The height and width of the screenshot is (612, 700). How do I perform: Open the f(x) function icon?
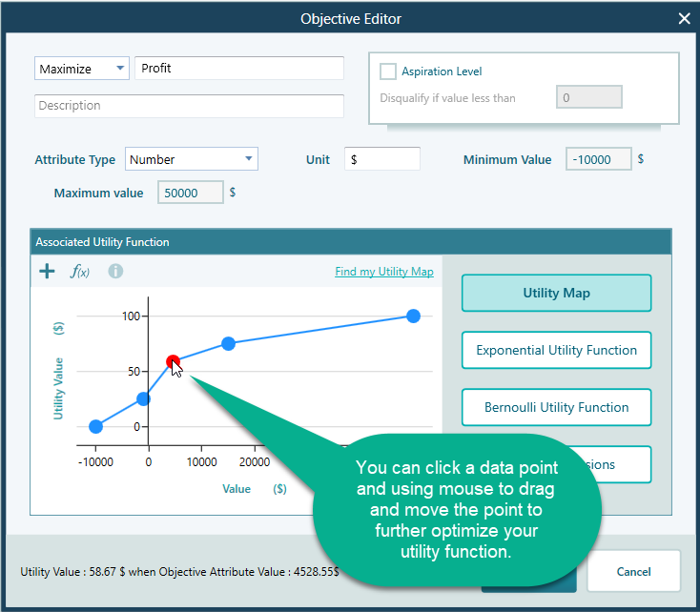80,272
